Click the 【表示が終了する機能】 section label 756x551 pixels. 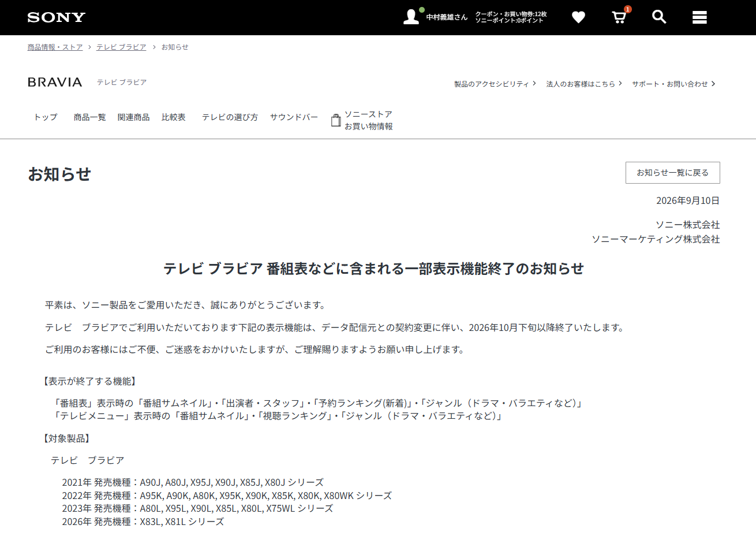[x=89, y=381]
